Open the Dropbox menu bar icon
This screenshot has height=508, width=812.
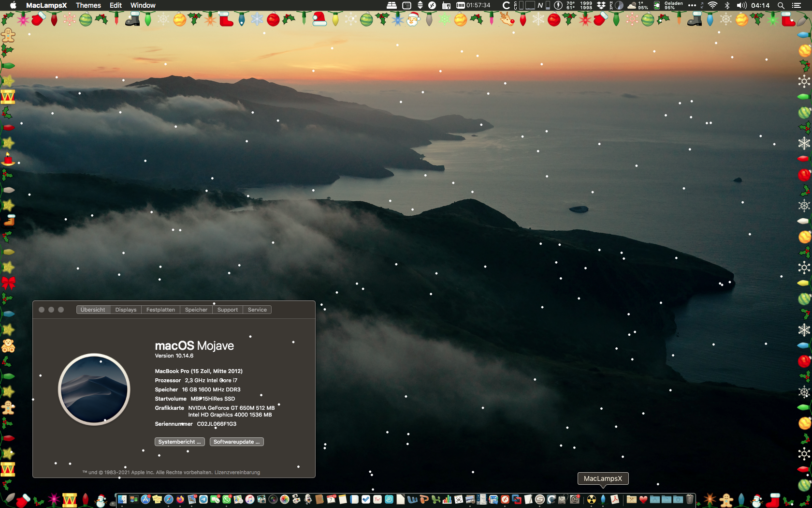[601, 5]
